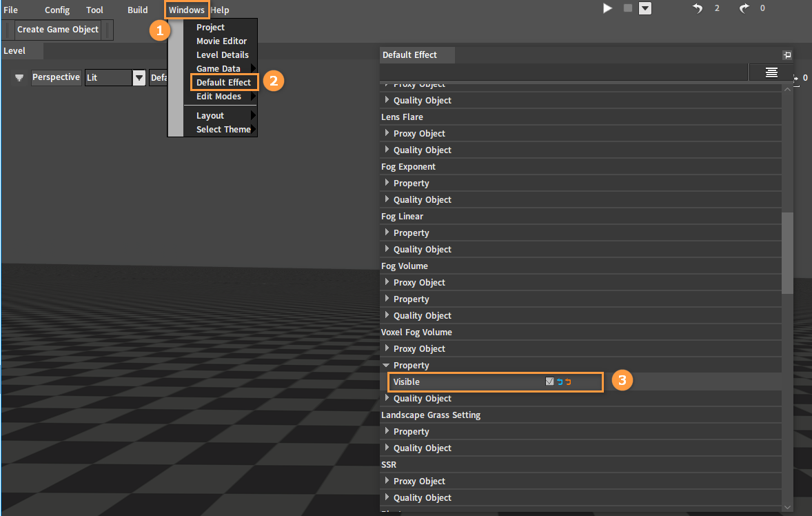
Task: Click the Stop playback square button
Action: (628, 8)
